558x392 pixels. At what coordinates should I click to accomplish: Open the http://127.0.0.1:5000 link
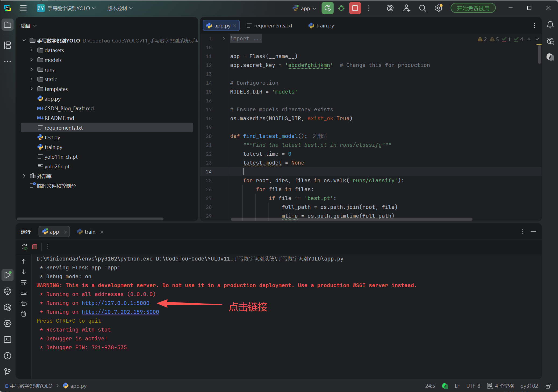click(x=115, y=303)
